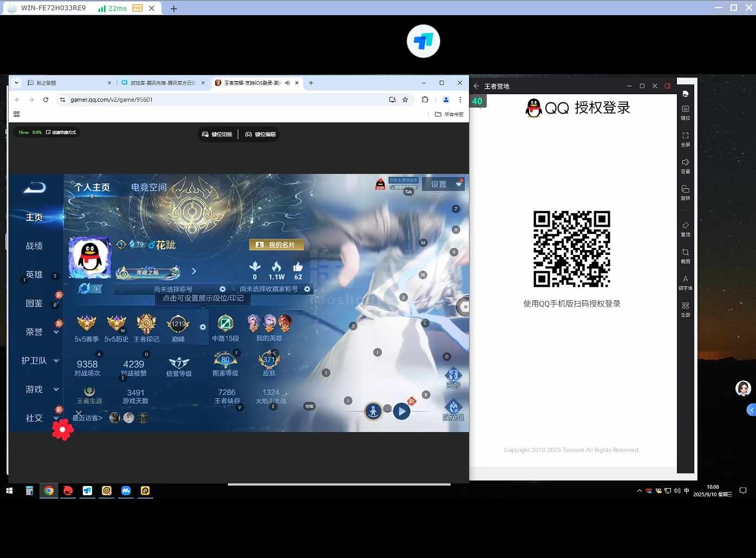Image resolution: width=756 pixels, height=558 pixels.
Task: Click the 我的名片 button
Action: [x=276, y=245]
